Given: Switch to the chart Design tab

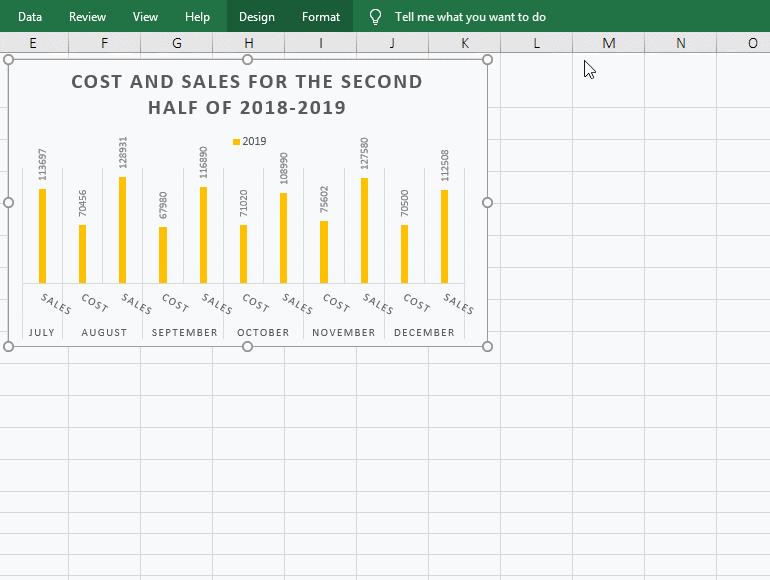Looking at the screenshot, I should [256, 17].
